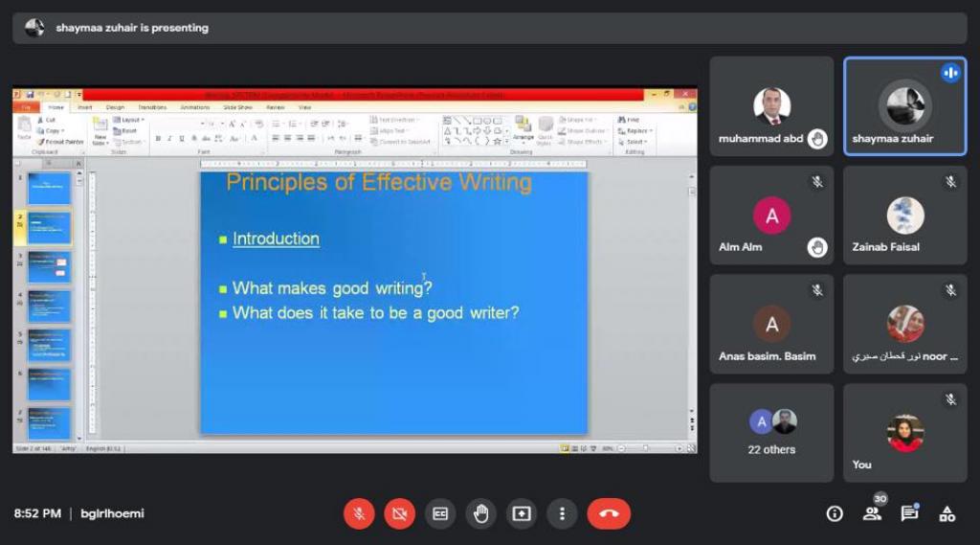Raise your hand in the meeting
Image resolution: width=980 pixels, height=545 pixels.
click(x=480, y=513)
